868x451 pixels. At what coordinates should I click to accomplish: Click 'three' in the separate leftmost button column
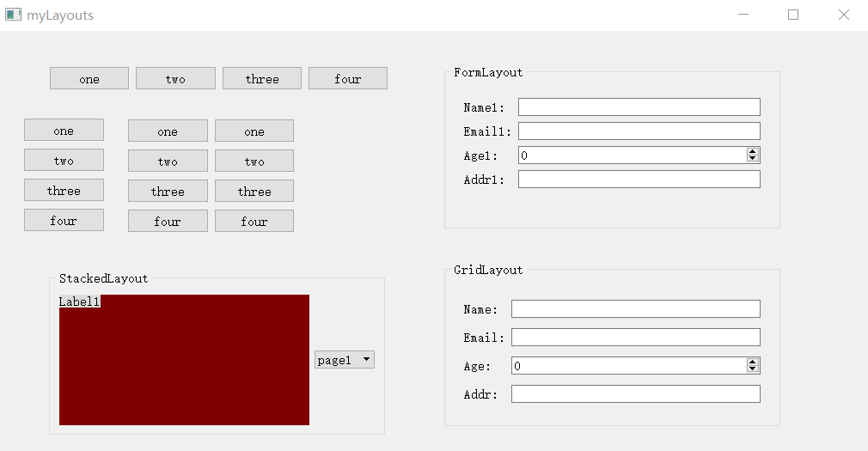[64, 190]
